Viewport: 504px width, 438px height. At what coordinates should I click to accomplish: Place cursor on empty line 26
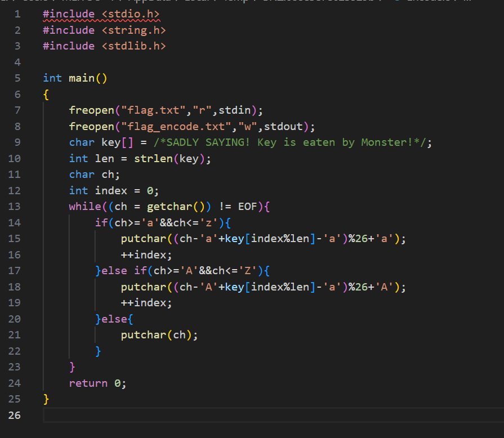coord(225,415)
